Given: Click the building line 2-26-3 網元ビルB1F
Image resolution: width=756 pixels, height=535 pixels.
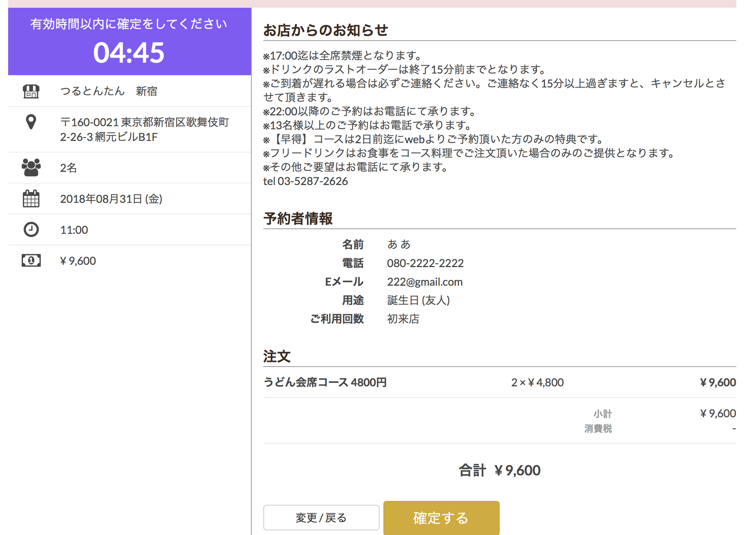Looking at the screenshot, I should [x=109, y=137].
